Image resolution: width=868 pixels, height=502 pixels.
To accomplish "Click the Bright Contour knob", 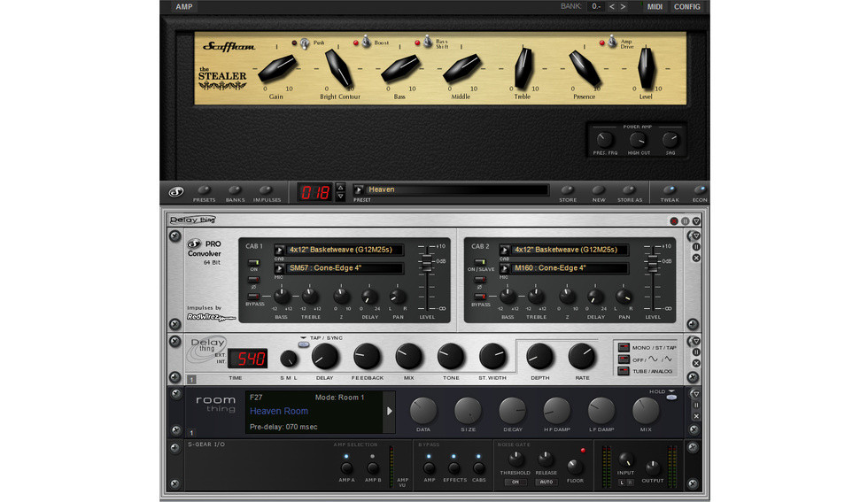I will coord(338,69).
